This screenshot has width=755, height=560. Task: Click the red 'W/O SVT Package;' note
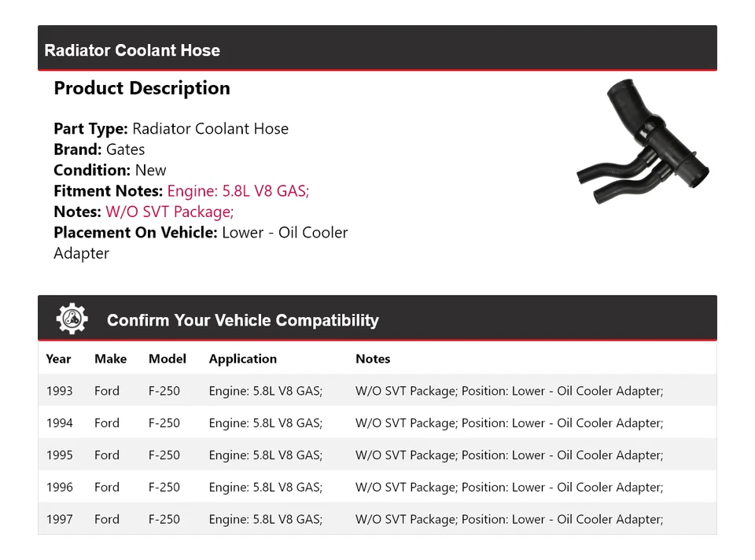[x=169, y=212]
